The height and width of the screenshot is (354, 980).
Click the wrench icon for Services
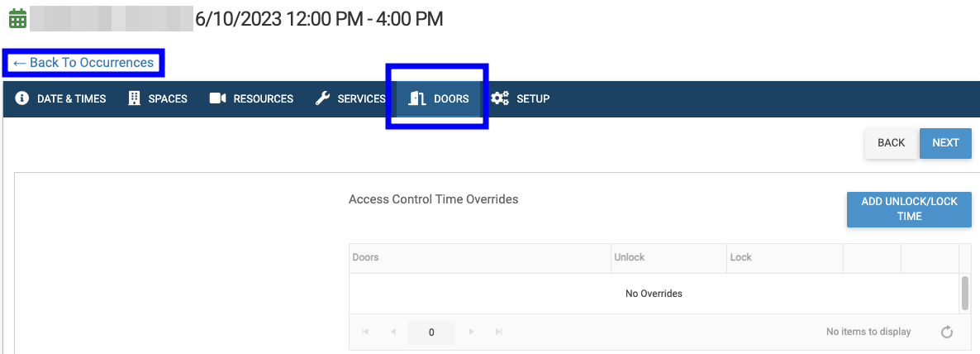pos(323,98)
